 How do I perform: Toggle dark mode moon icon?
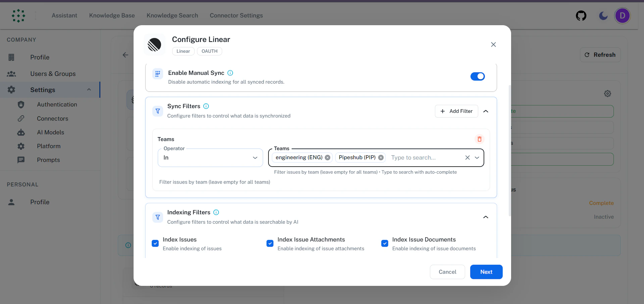click(x=603, y=15)
